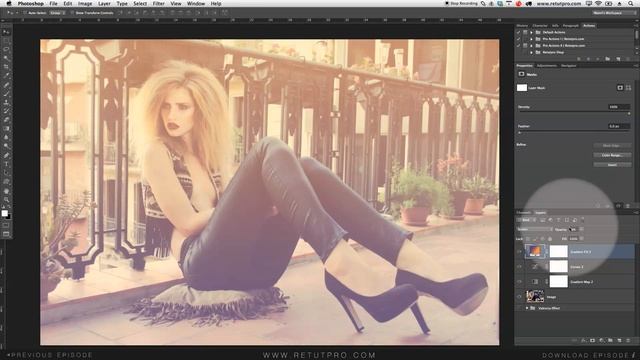Open the Fill value dropdown arrow
Screen dimensions: 640x360
tap(582, 239)
